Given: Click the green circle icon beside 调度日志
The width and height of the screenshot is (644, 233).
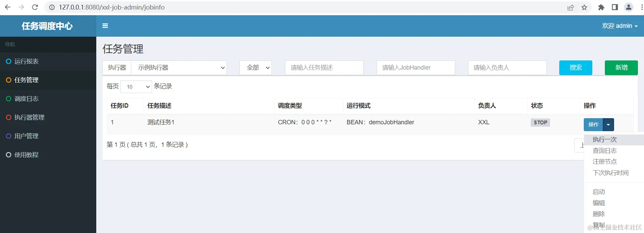Looking at the screenshot, I should pos(9,99).
